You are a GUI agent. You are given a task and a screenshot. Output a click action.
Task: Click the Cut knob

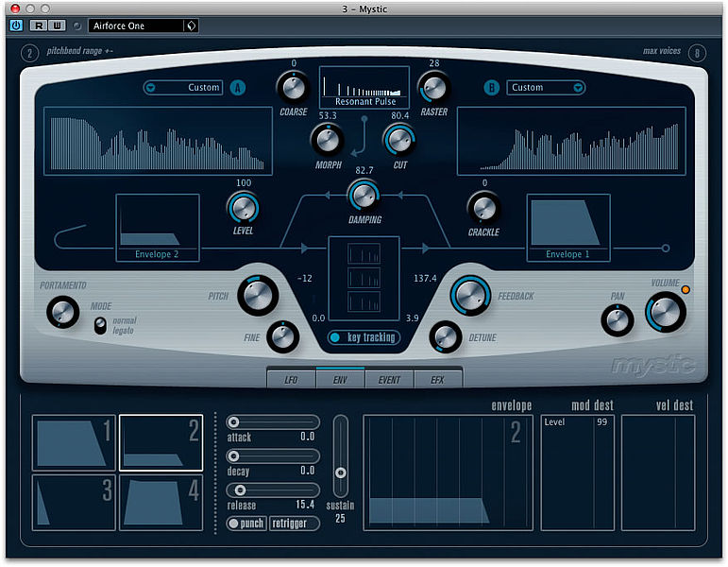click(x=399, y=141)
